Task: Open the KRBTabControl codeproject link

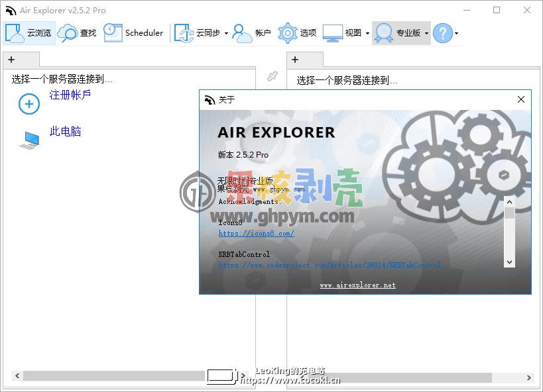Action: tap(330, 265)
